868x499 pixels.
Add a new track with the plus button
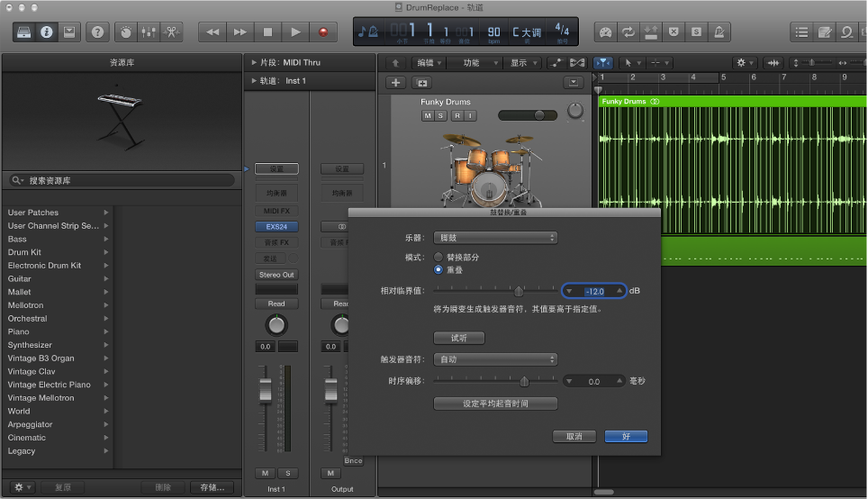coord(396,83)
